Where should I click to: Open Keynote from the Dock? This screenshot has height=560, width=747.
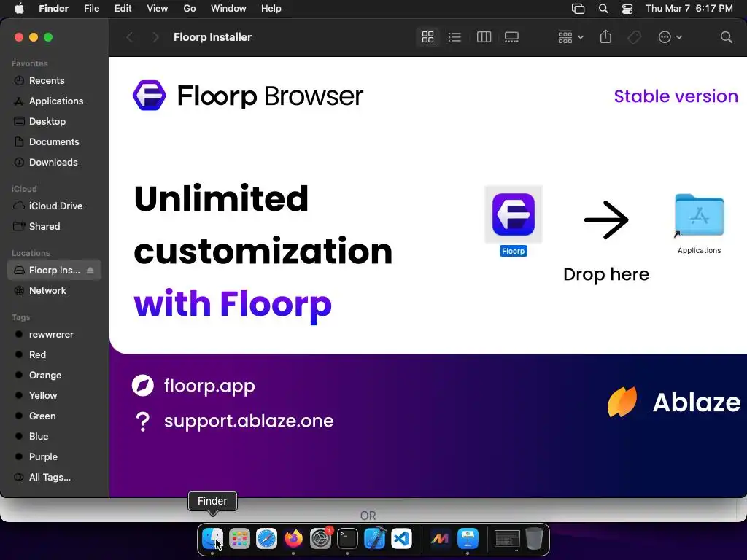[x=468, y=539]
